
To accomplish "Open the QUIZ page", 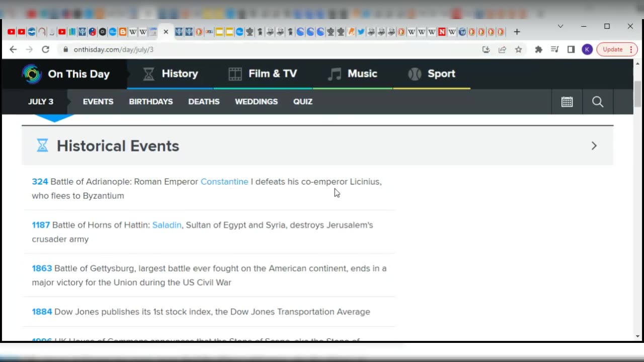I will (303, 102).
